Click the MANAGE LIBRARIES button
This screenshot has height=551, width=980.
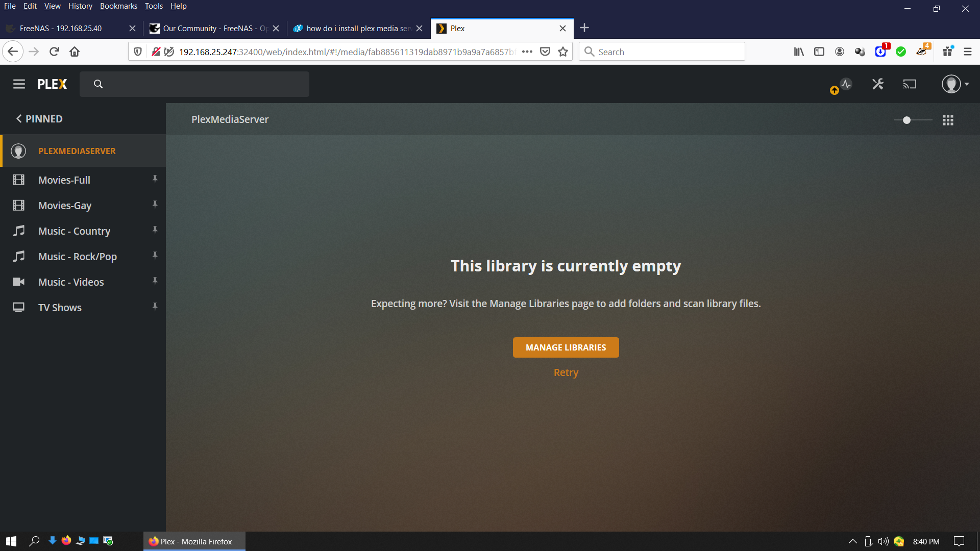(566, 347)
